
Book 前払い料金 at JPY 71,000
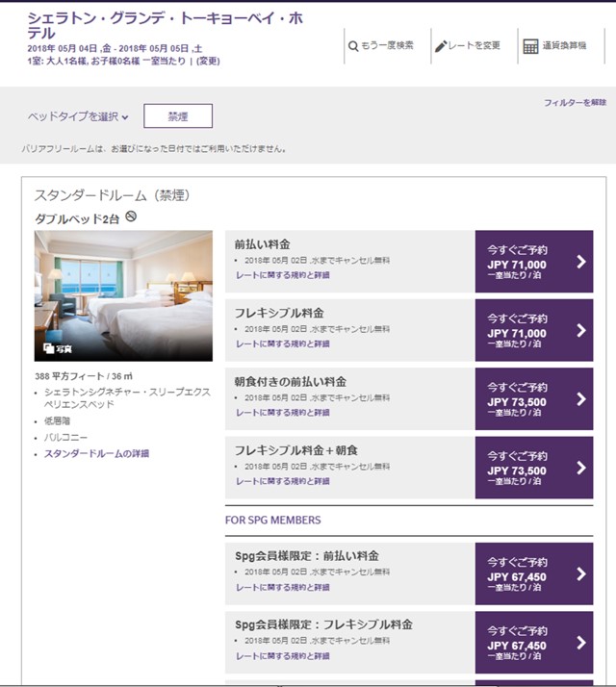click(x=534, y=262)
